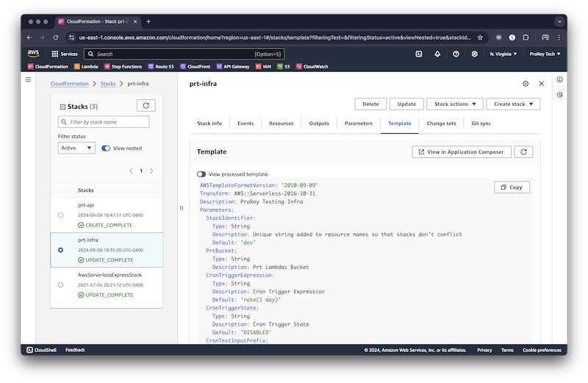
Task: Expand the Stack actions dropdown
Action: 454,104
